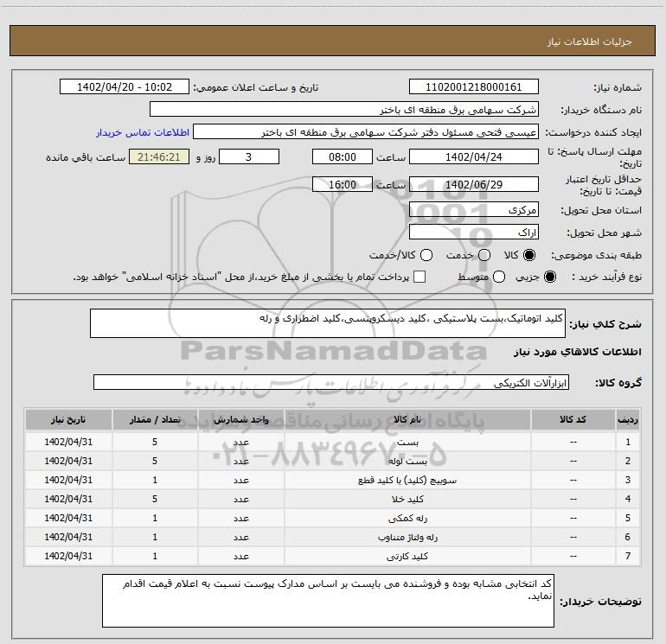Open the اطلاعات تماس خریدار link
Image resolution: width=666 pixels, height=644 pixels.
(x=143, y=132)
